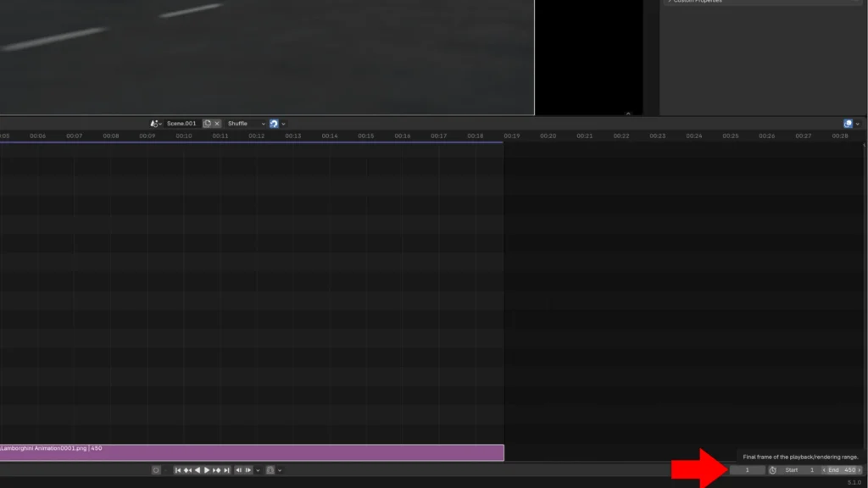Open overlays options dropdown arrow
The width and height of the screenshot is (868, 488).
pos(858,124)
